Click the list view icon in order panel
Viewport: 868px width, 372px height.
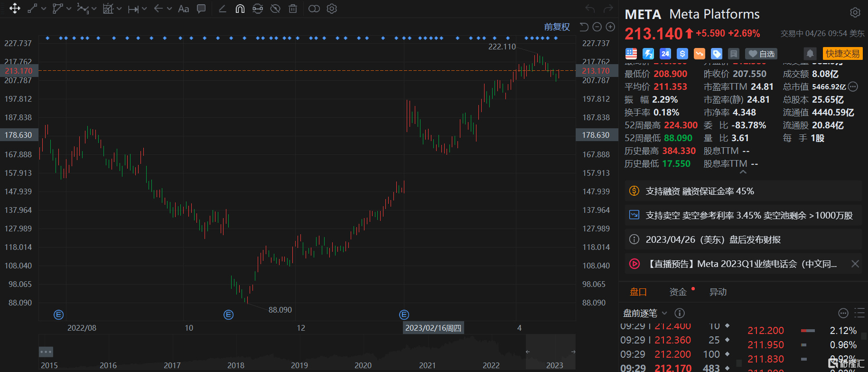(859, 313)
